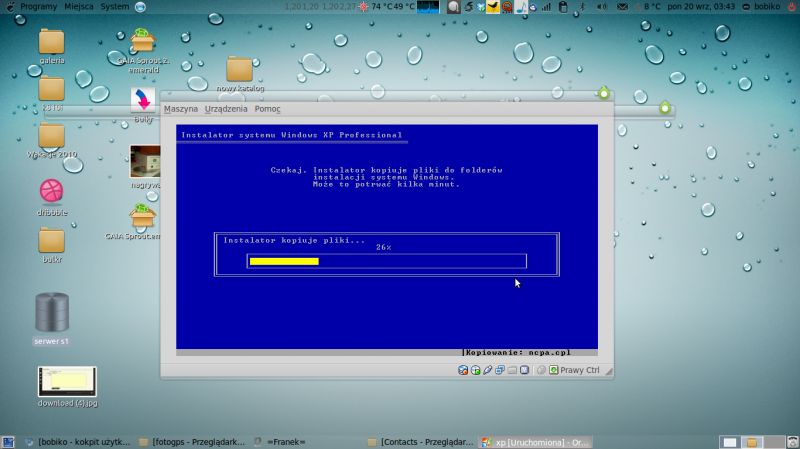This screenshot has height=449, width=800.
Task: Open the Miejsca panel menu
Action: (x=79, y=7)
